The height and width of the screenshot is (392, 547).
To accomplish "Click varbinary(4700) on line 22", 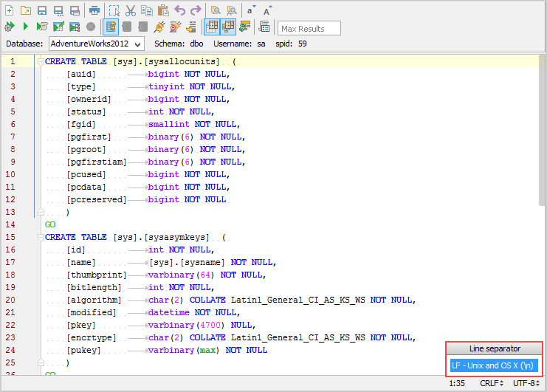I will pos(186,326).
